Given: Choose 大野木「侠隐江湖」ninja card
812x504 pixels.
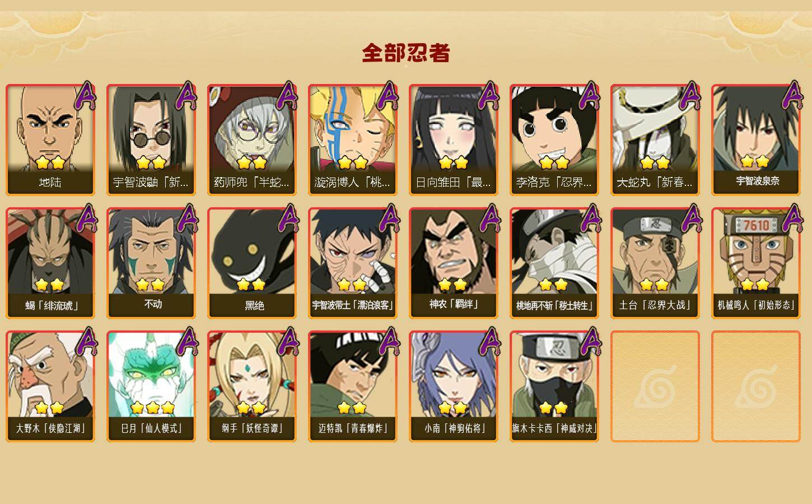Looking at the screenshot, I should click(x=50, y=386).
